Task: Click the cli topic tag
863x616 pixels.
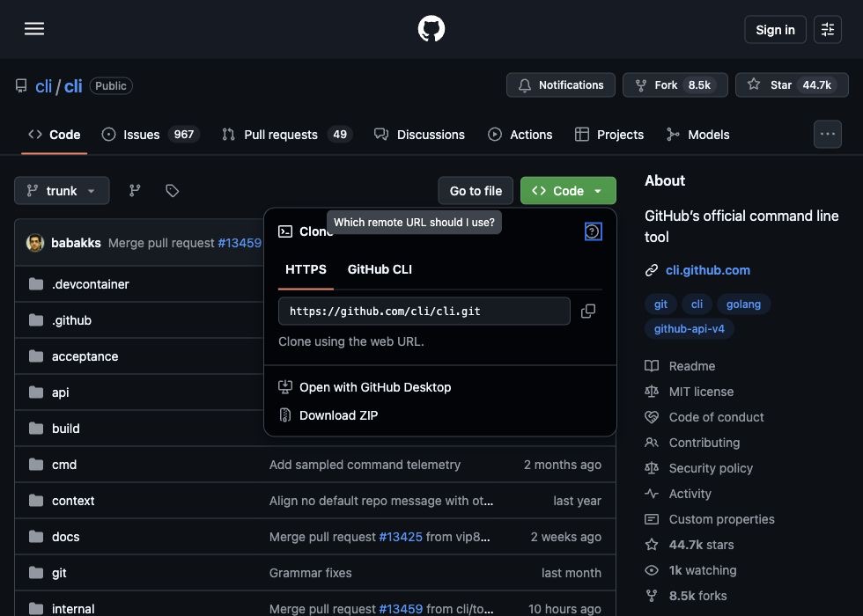Action: coord(697,304)
